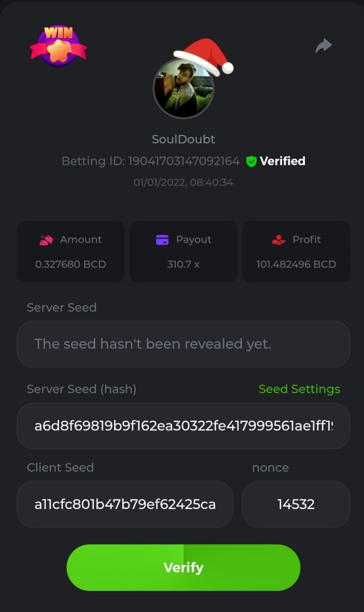Image resolution: width=364 pixels, height=612 pixels.
Task: Click the Payout 310.7 x card
Action: [x=184, y=251]
